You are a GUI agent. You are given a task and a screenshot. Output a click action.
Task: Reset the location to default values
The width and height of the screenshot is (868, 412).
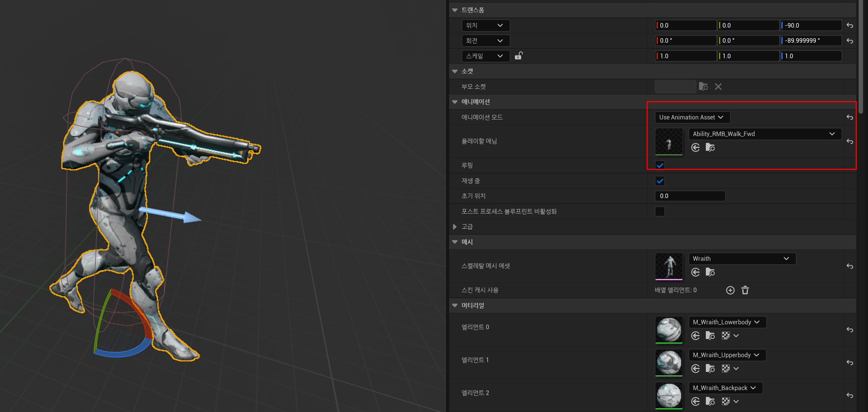(849, 26)
